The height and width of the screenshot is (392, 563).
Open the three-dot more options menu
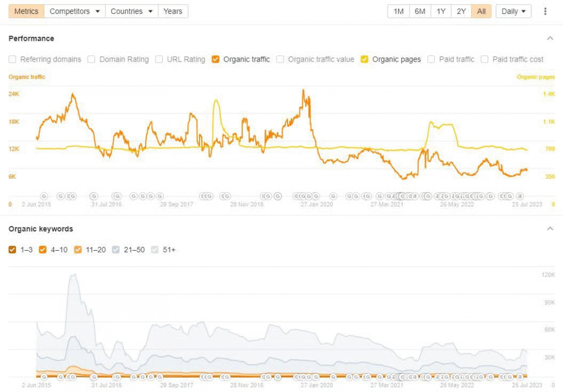point(545,11)
